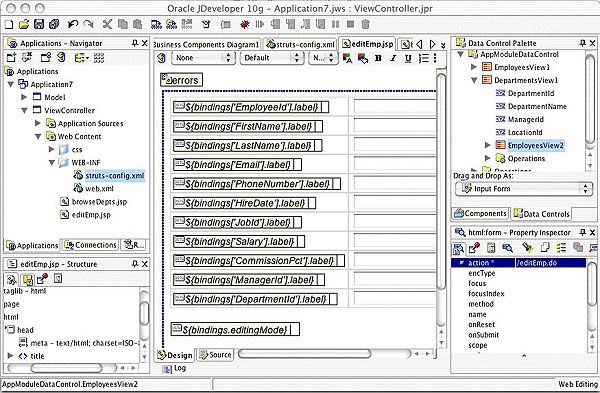600x393 pixels.
Task: Click the Redo arrow icon
Action: pos(88,24)
